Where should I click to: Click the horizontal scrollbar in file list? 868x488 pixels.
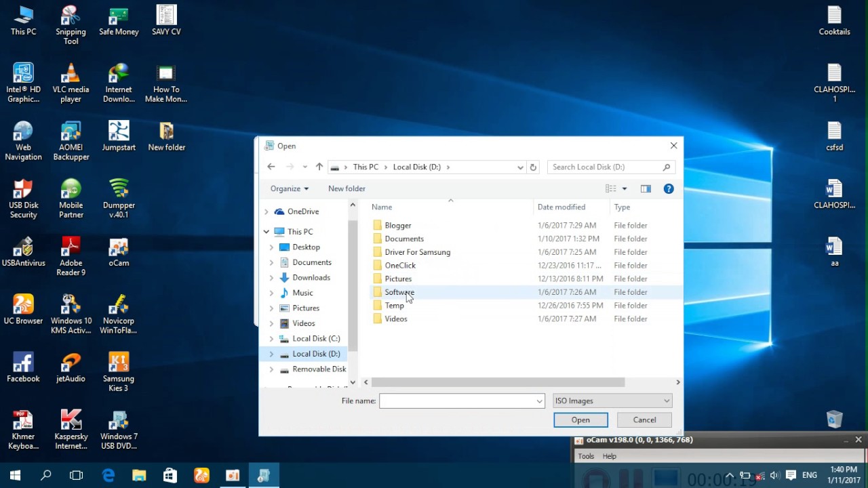point(498,382)
